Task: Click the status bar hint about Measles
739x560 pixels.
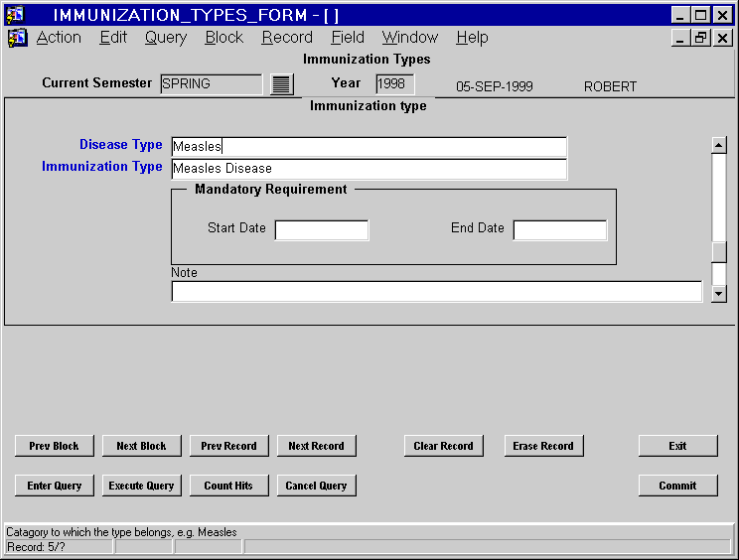Action: tap(121, 532)
